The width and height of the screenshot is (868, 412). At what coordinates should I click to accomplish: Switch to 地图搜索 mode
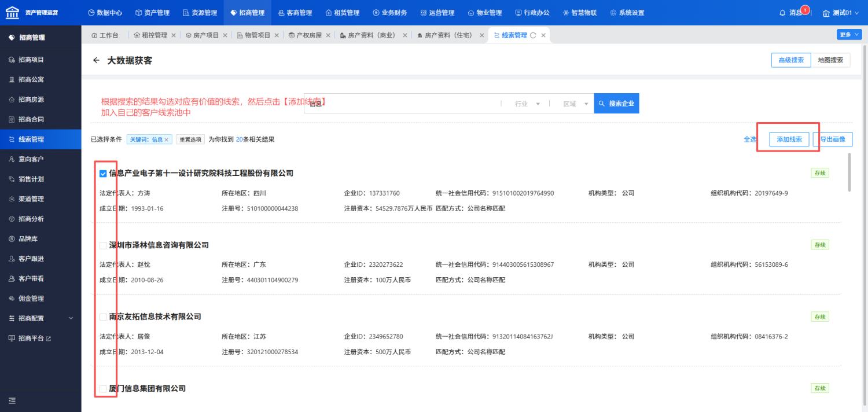830,60
